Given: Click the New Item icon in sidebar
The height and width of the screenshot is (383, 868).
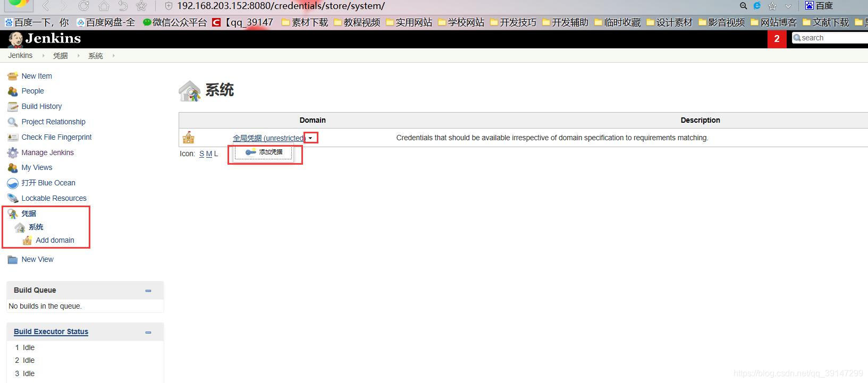Looking at the screenshot, I should tap(13, 76).
